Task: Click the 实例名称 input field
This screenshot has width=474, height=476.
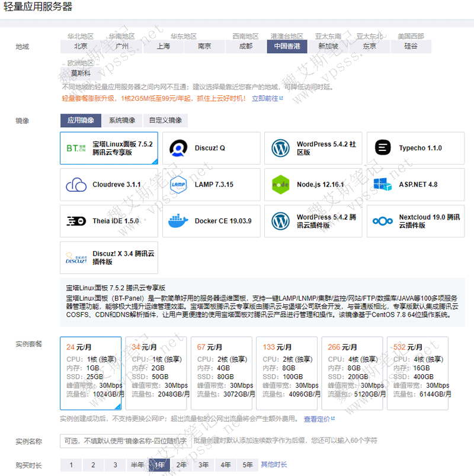Action: 123,441
